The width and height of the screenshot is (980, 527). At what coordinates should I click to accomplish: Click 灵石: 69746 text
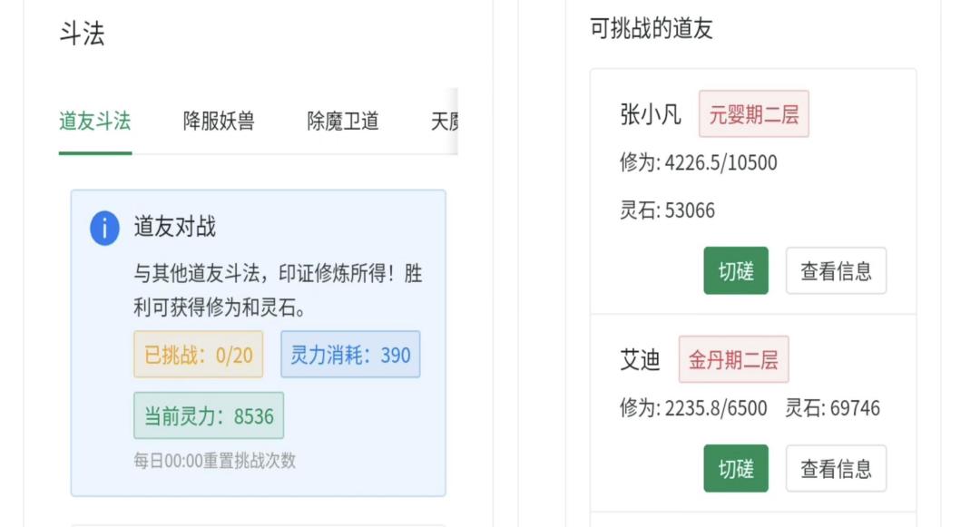pos(832,408)
